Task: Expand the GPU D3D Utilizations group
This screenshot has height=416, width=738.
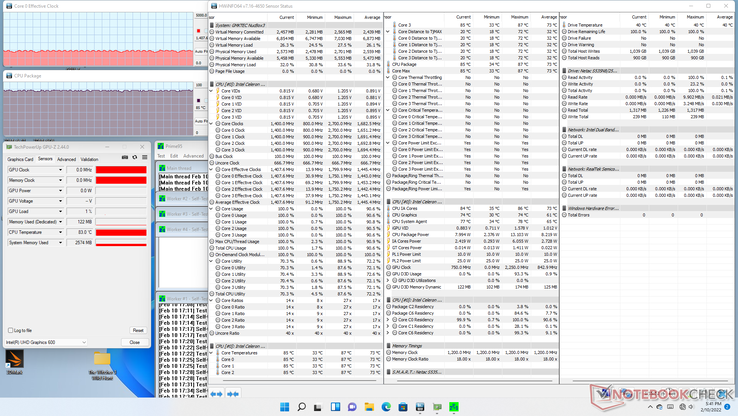Action: pos(388,280)
